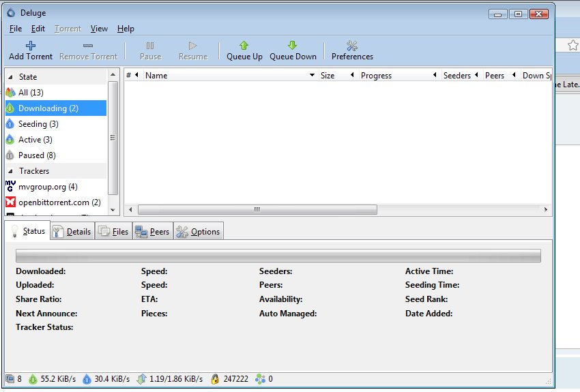The image size is (580, 392).
Task: Click the 55.2 KiB/s download speed value
Action: tap(58, 379)
